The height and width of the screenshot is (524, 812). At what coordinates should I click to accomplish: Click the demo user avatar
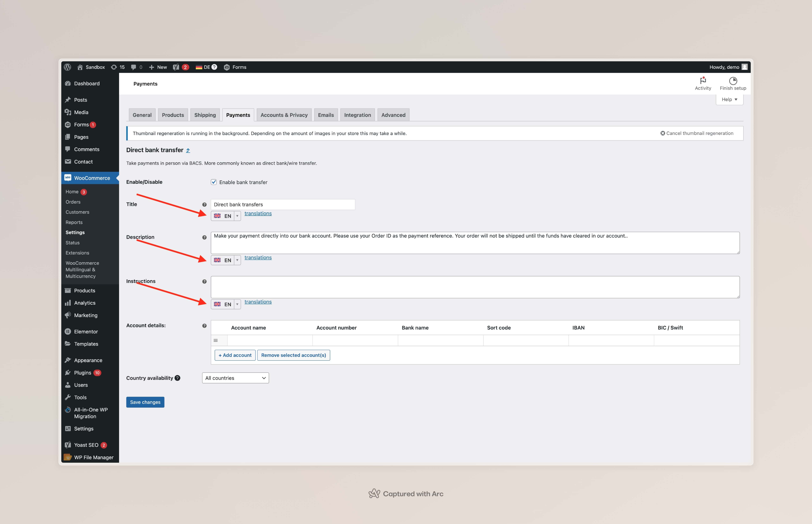point(745,67)
